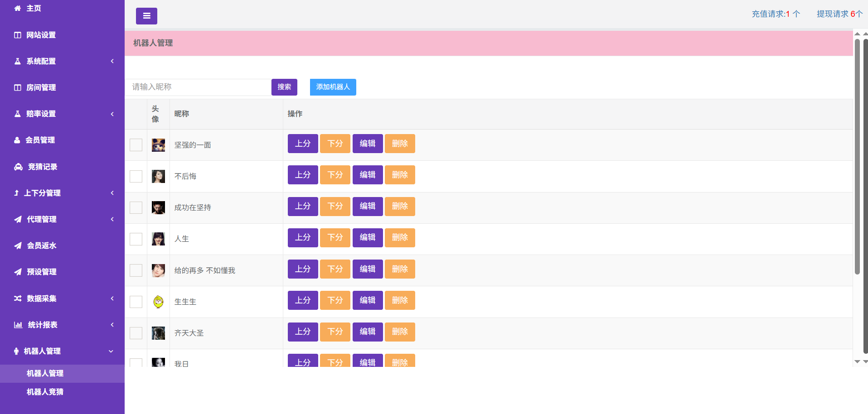Click the vertical scrollbar thumb of table
Viewport: 868px width, 414px height.
tap(857, 156)
